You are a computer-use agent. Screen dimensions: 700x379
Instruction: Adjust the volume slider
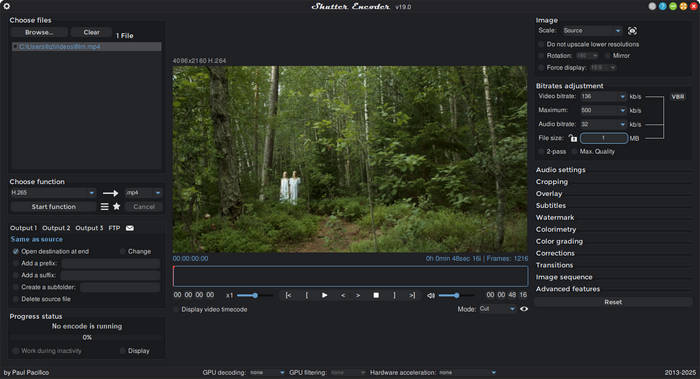pos(456,296)
